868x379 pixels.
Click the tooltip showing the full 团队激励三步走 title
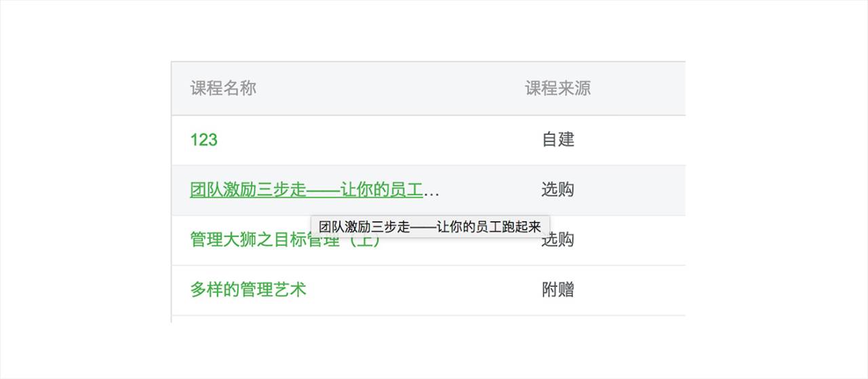[430, 227]
